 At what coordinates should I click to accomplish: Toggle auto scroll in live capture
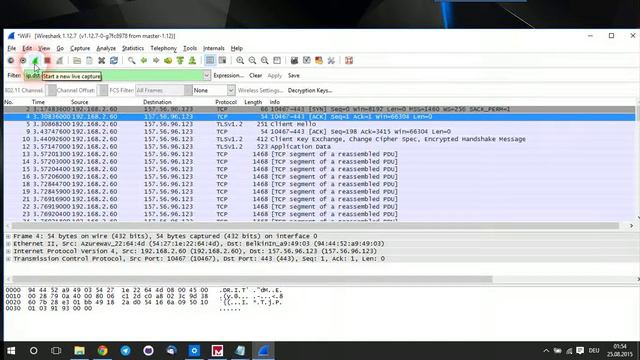pyautogui.click(x=222, y=61)
